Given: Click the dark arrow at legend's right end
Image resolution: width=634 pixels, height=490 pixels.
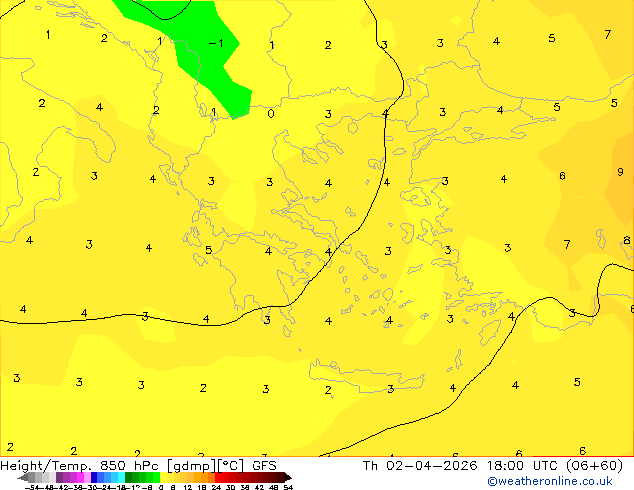Looking at the screenshot, I should pos(288,477).
